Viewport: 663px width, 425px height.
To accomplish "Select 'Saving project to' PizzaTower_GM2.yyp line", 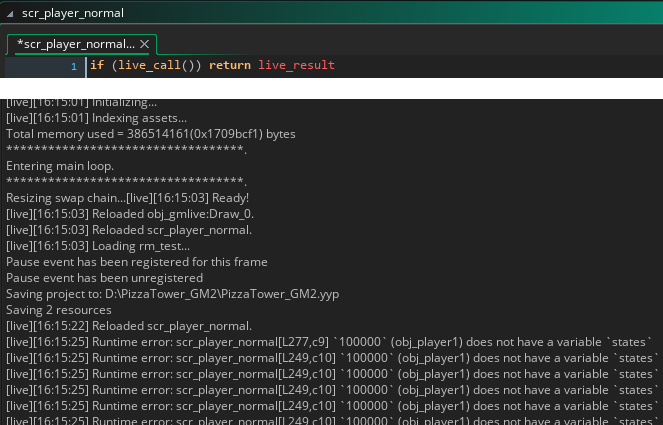I will (x=173, y=294).
